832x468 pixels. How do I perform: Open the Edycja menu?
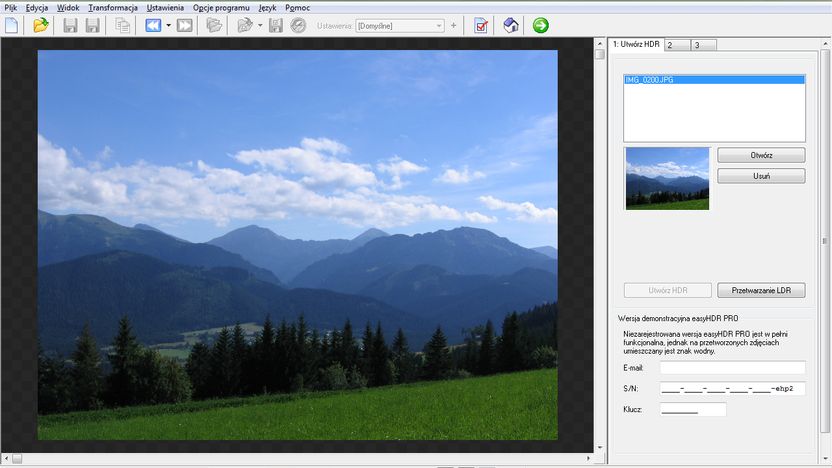point(37,8)
